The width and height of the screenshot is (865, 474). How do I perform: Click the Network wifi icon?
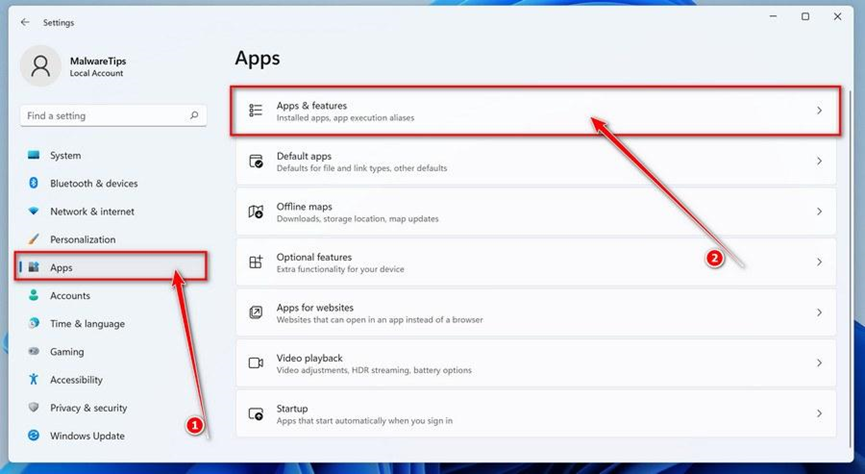point(34,211)
